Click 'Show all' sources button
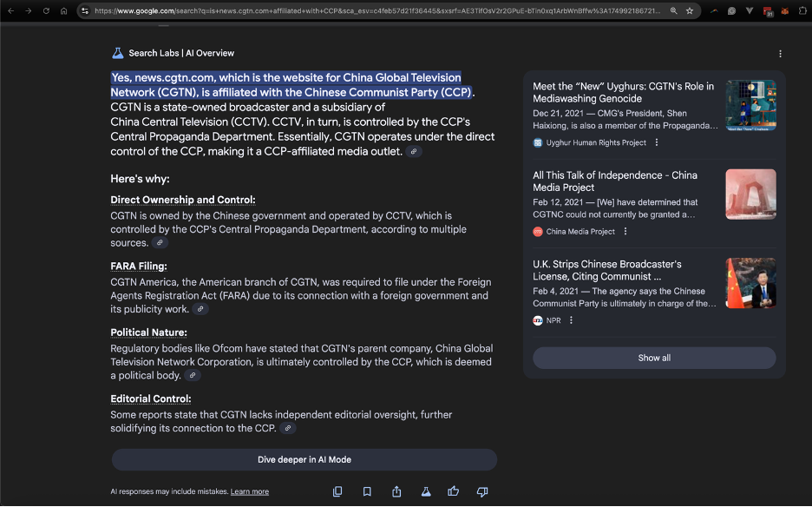Image resolution: width=812 pixels, height=507 pixels. click(x=654, y=358)
